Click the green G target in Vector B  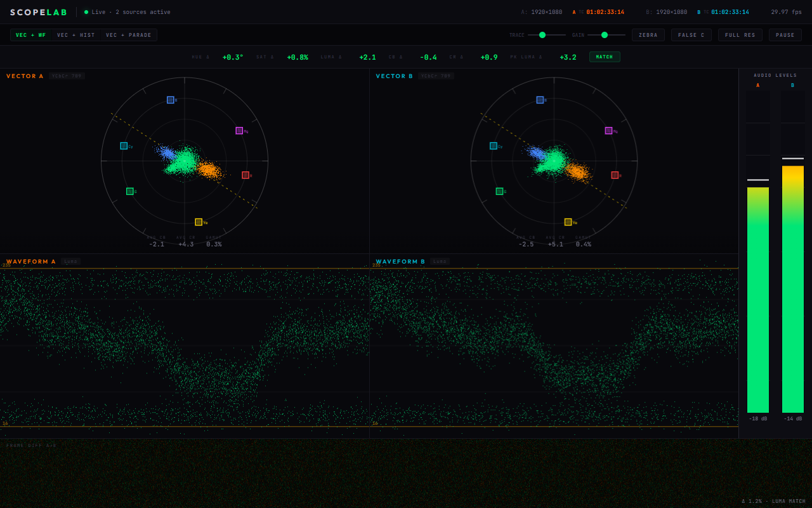499,191
